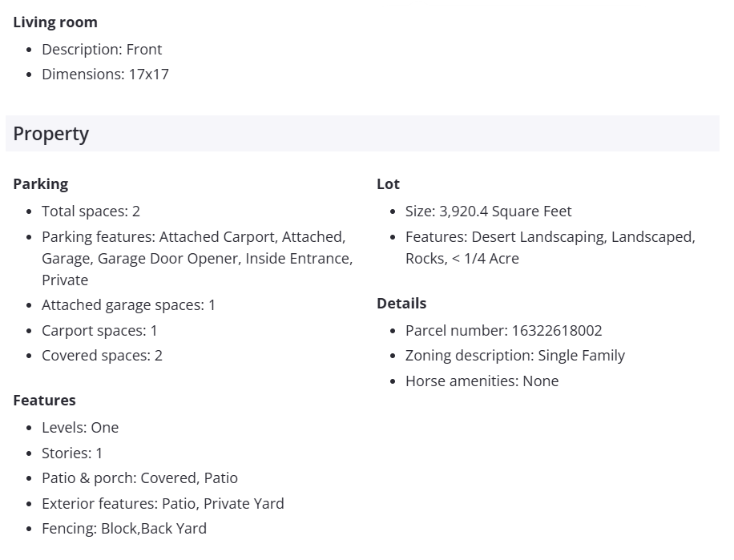Select the Parcel number 16322618002 line

point(503,331)
